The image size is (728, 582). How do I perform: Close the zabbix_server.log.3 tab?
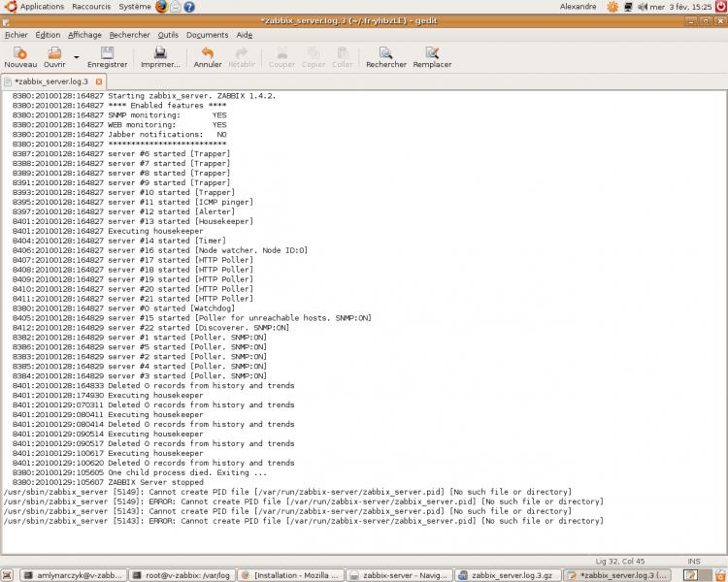pyautogui.click(x=98, y=81)
